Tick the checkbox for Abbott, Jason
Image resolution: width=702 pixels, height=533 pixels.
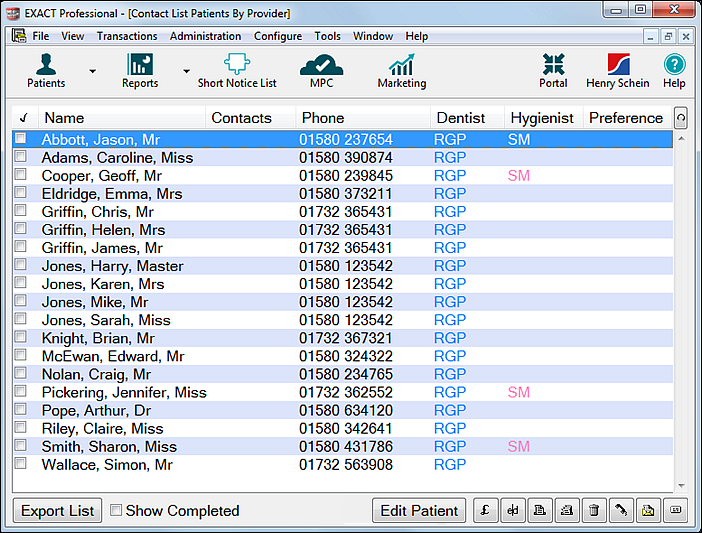coord(21,138)
